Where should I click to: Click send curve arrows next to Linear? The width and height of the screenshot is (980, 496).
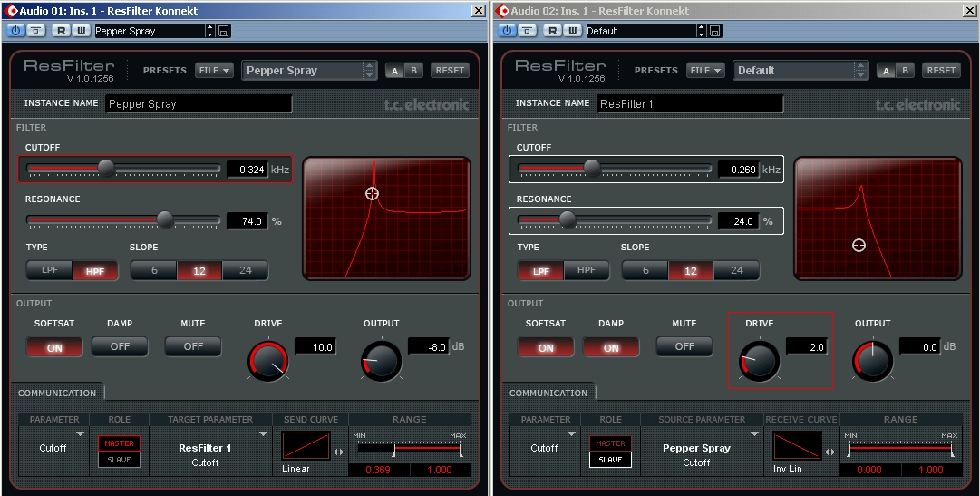(338, 452)
